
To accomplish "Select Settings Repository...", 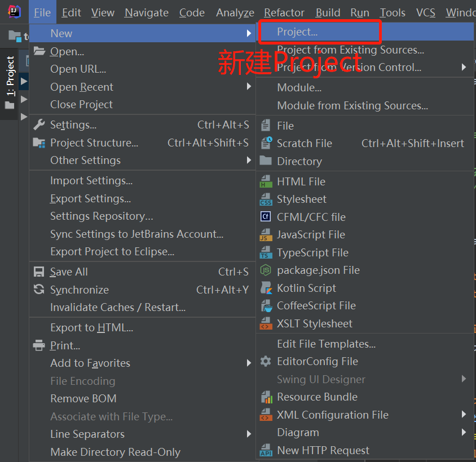I will click(142, 216).
